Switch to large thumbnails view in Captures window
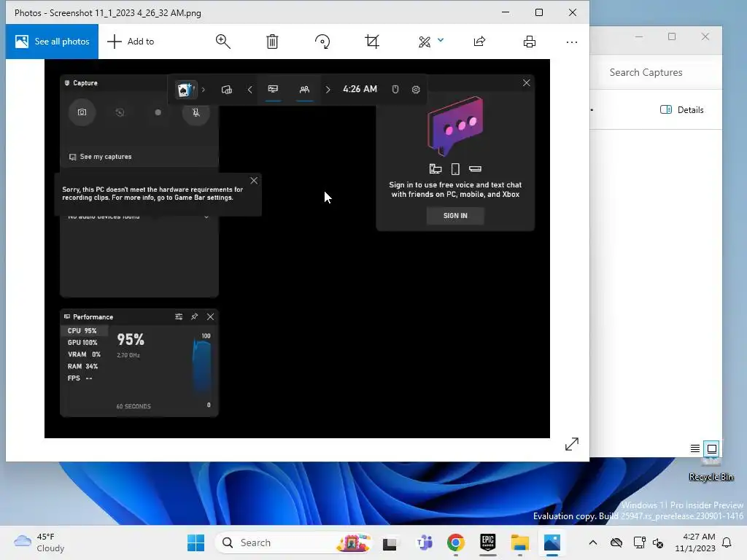This screenshot has width=747, height=560. tap(712, 448)
